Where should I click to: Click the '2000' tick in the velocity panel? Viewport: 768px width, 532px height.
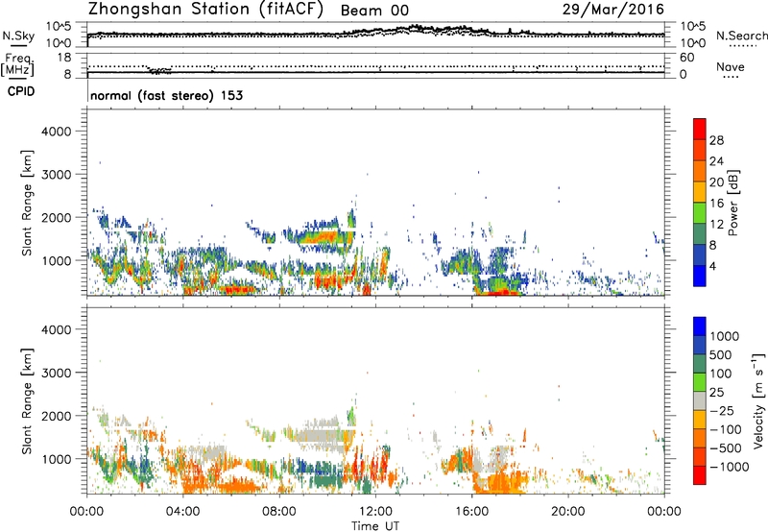click(x=57, y=416)
